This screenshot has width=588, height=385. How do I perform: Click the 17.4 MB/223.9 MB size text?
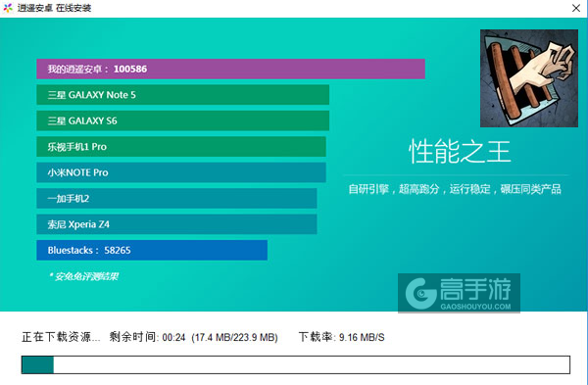(235, 337)
